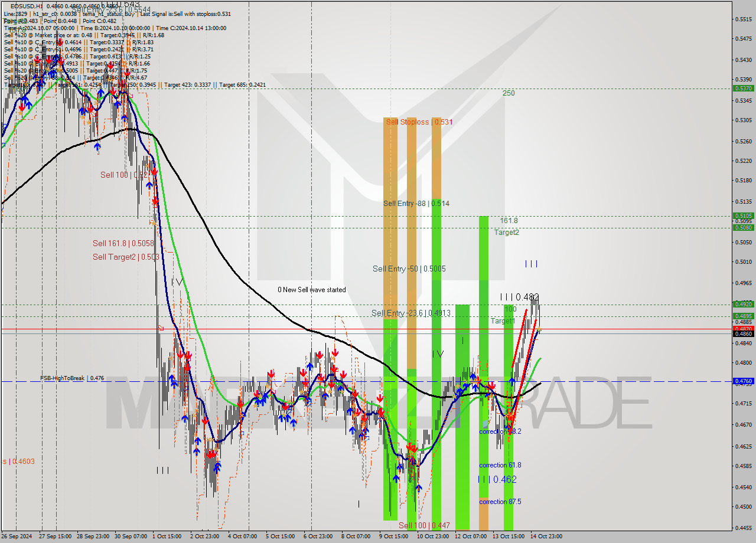Click the green 0.5080 price tag on axis
756x543 pixels.
point(742,228)
